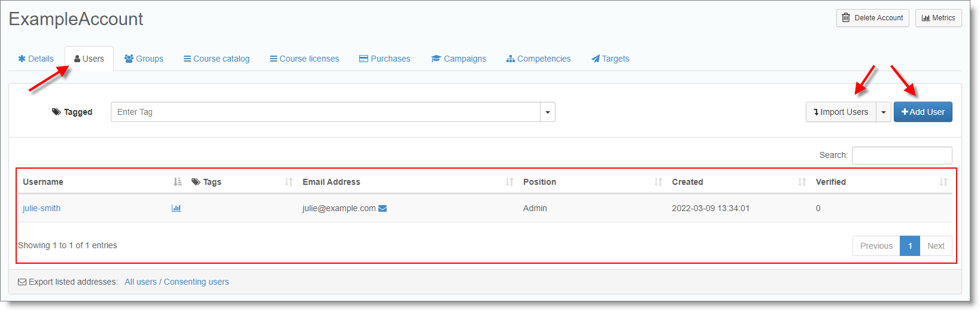Viewport: 980px width, 311px height.
Task: Open the Groups tab
Action: click(x=144, y=59)
